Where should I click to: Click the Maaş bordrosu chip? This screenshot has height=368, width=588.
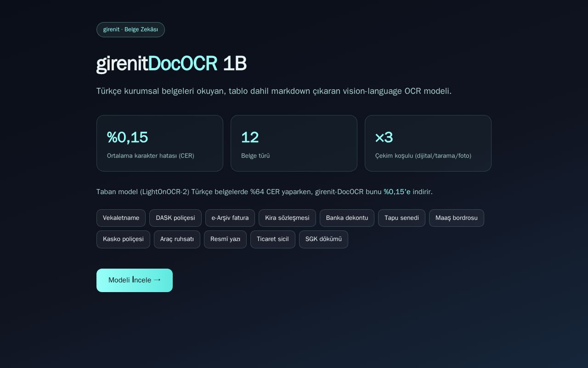[x=457, y=218]
